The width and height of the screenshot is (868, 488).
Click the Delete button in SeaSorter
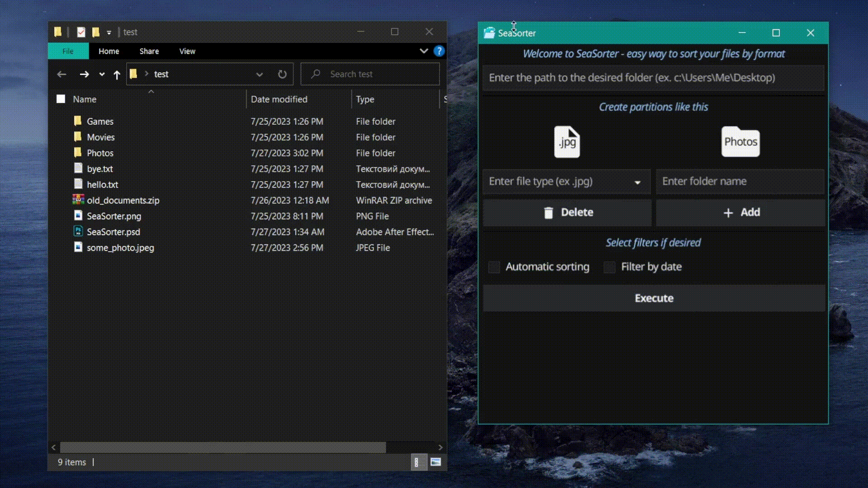coord(567,212)
